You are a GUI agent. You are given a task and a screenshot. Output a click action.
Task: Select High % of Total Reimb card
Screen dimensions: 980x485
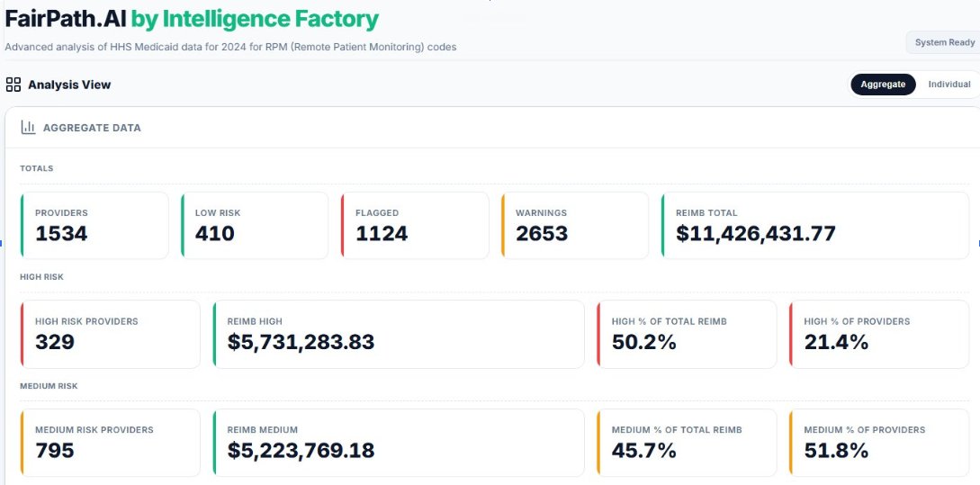coord(687,334)
